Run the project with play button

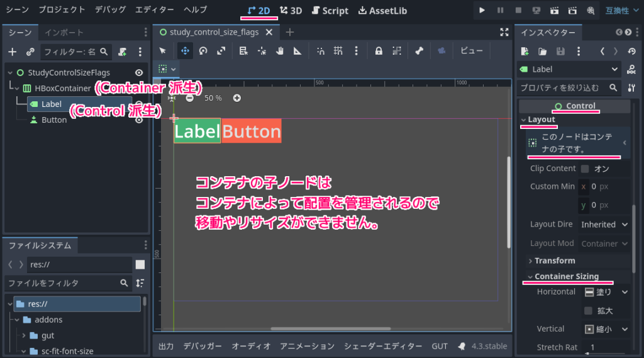(x=482, y=11)
